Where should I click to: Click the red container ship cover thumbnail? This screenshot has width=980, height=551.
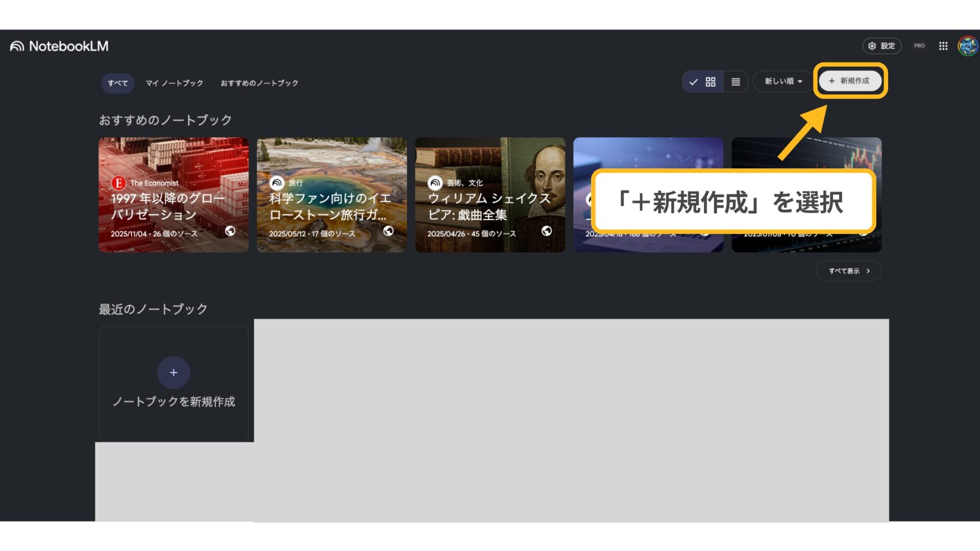pyautogui.click(x=173, y=158)
